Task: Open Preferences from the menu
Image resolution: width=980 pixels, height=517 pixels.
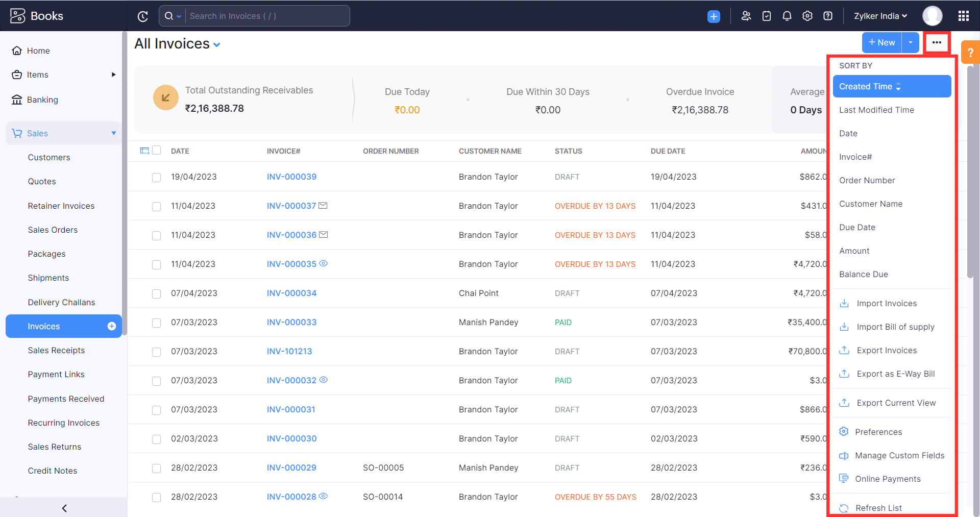Action: pyautogui.click(x=878, y=432)
